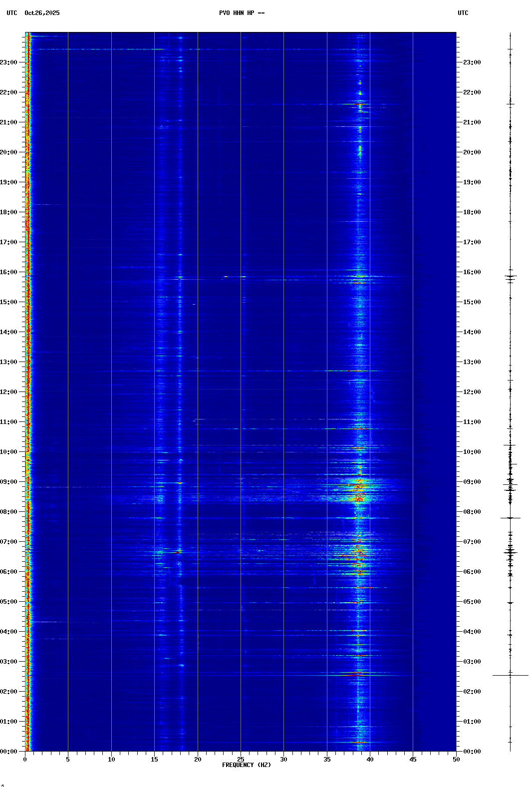Click the 15 tick on frequency axis
This screenshot has width=532, height=791.
coord(154,760)
